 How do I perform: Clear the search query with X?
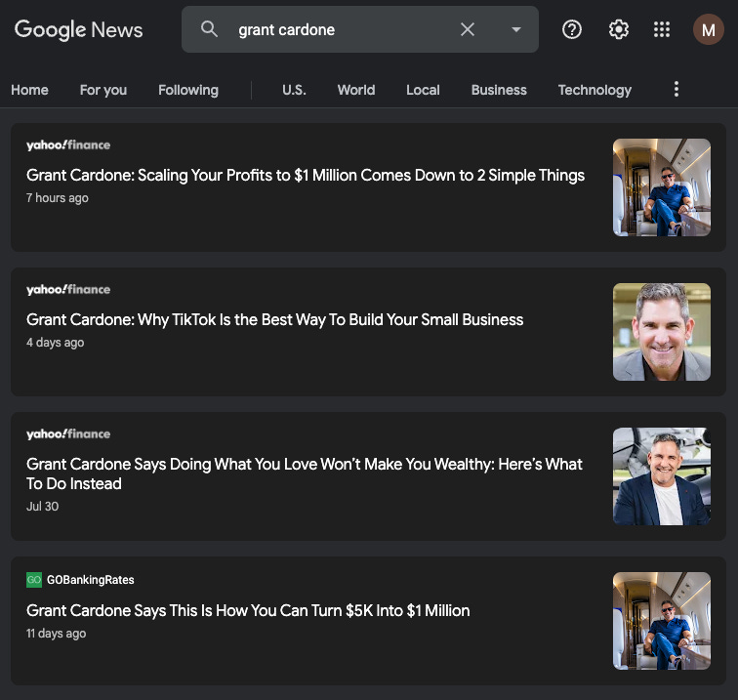[x=467, y=29]
